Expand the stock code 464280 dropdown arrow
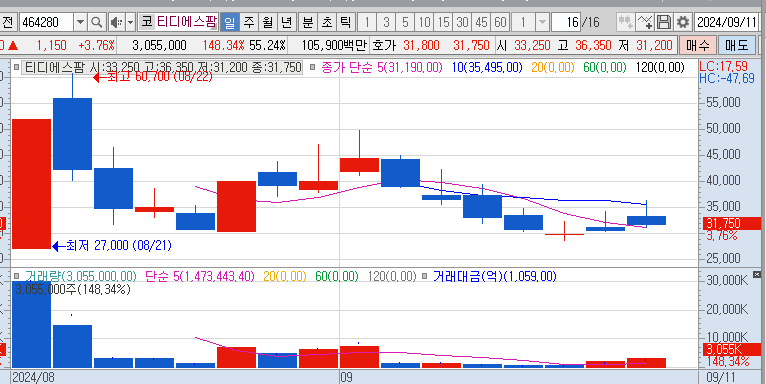The height and width of the screenshot is (384, 766). (x=81, y=22)
